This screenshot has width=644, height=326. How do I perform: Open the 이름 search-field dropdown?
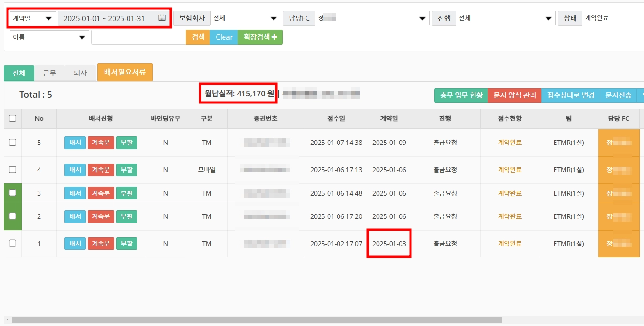point(49,37)
